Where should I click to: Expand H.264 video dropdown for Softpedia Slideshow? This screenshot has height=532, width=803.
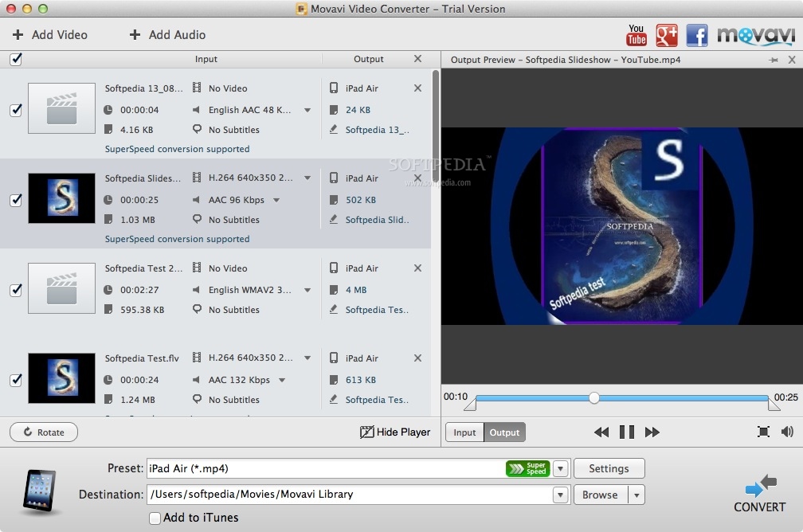click(307, 178)
